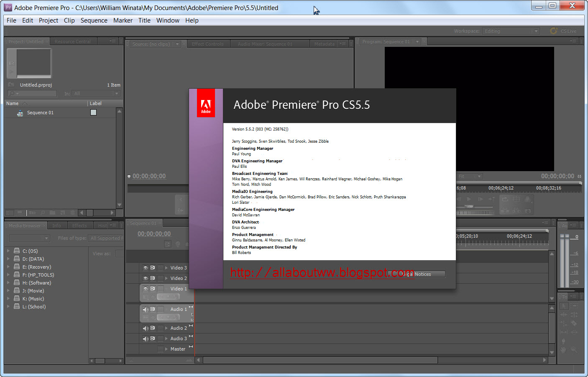588x377 pixels.
Task: Open the Files of type dropdown
Action: tap(106, 238)
